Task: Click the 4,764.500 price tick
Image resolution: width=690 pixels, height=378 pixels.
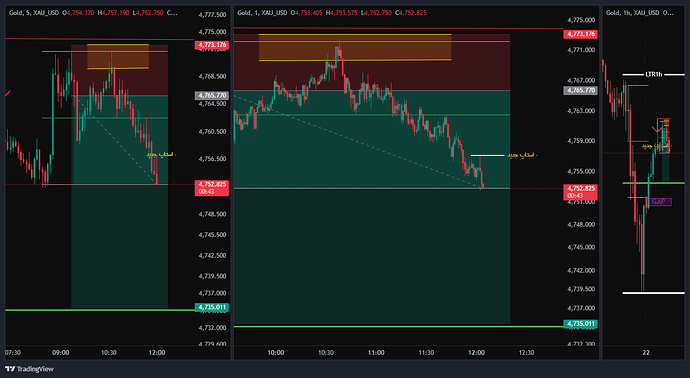Action: 213,104
